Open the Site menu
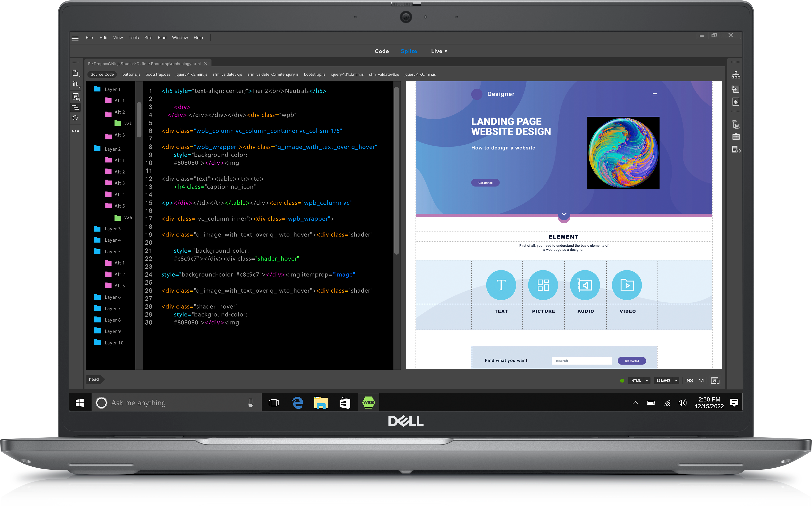This screenshot has width=812, height=506. pos(148,37)
